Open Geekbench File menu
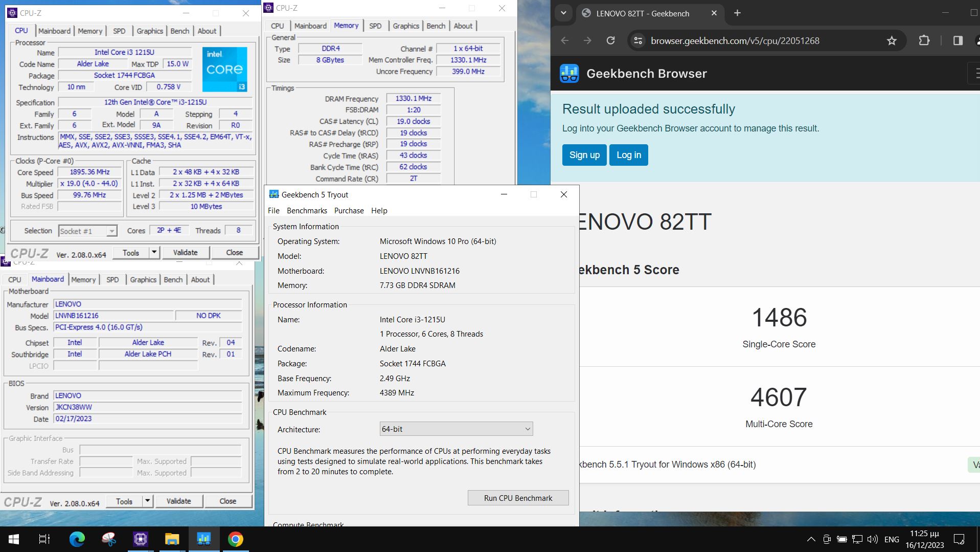This screenshot has height=552, width=980. [274, 211]
